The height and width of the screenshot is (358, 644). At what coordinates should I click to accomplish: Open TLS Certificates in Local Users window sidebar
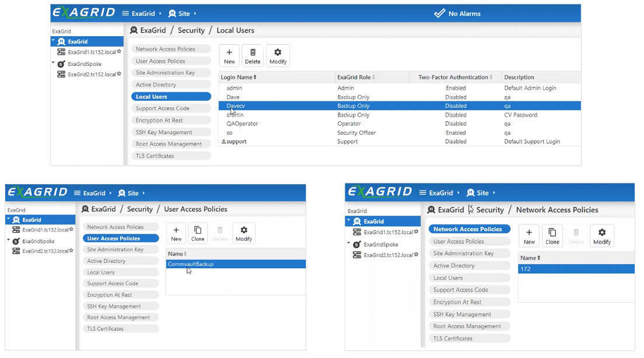[171, 156]
